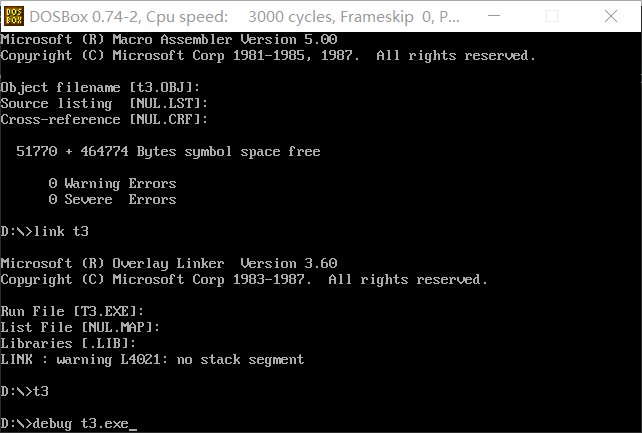Click the DOSBox icon in title bar
Viewport: 642px width, 433px height.
pyautogui.click(x=13, y=16)
